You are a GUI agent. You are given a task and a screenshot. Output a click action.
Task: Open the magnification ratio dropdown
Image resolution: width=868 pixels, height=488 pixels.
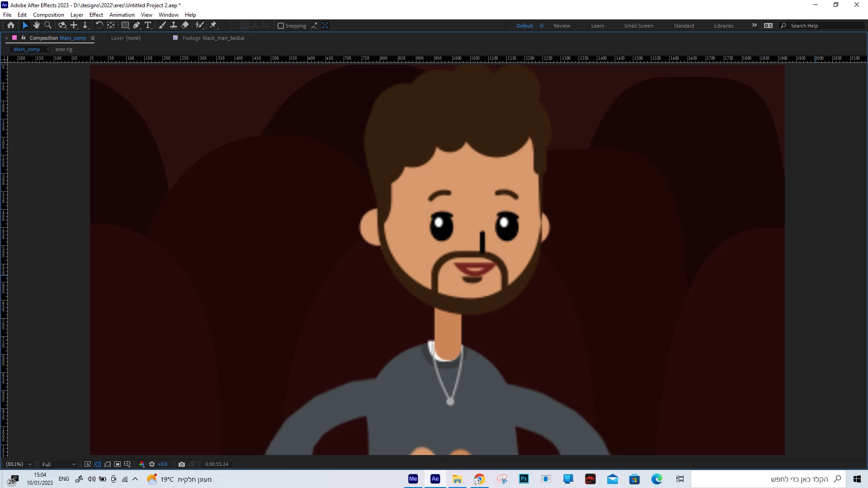[19, 464]
